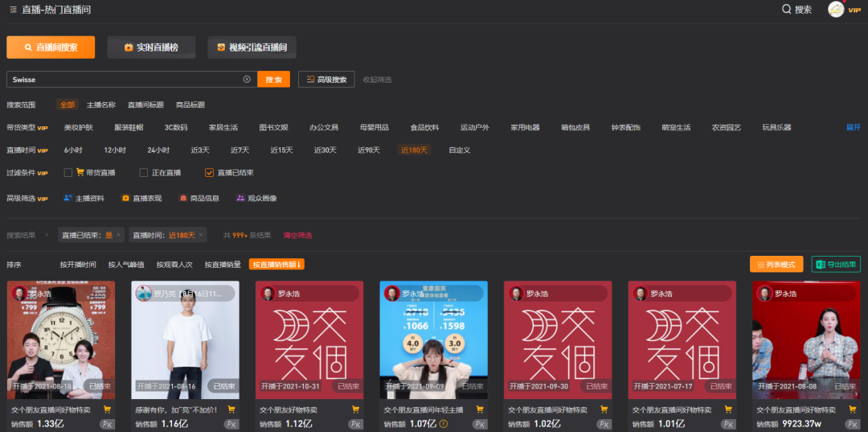Click PK icon on 1.01亿 card
Viewport: 868px width, 432px height.
[728, 424]
